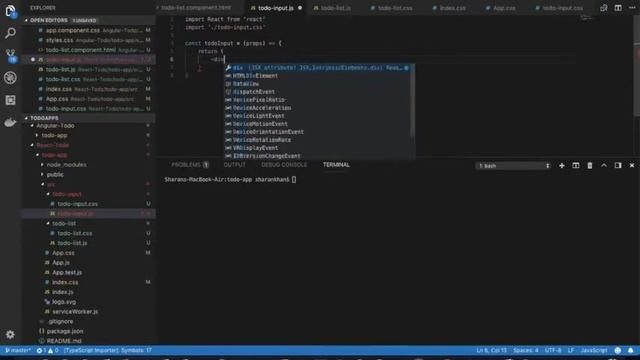Screen dimensions: 640x360
Task: Switch to the todo-list.css editor tab
Action: click(394, 8)
